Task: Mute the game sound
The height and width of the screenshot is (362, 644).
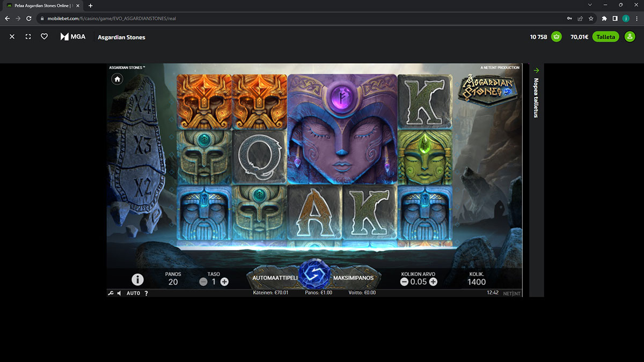Action: point(119,293)
